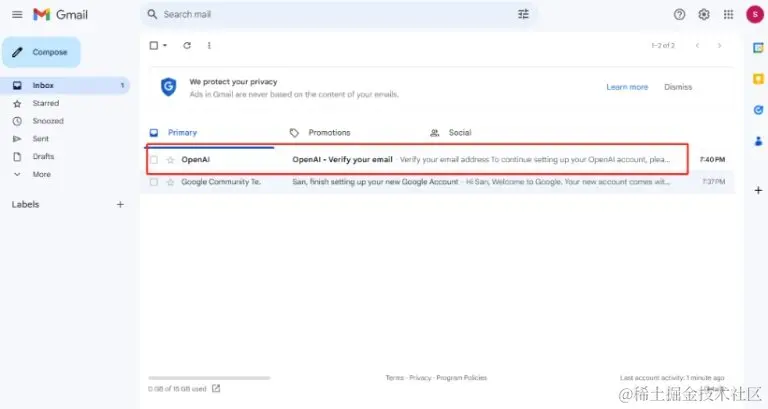Click the We protect your privacy heading
The image size is (768, 409).
[x=233, y=82]
